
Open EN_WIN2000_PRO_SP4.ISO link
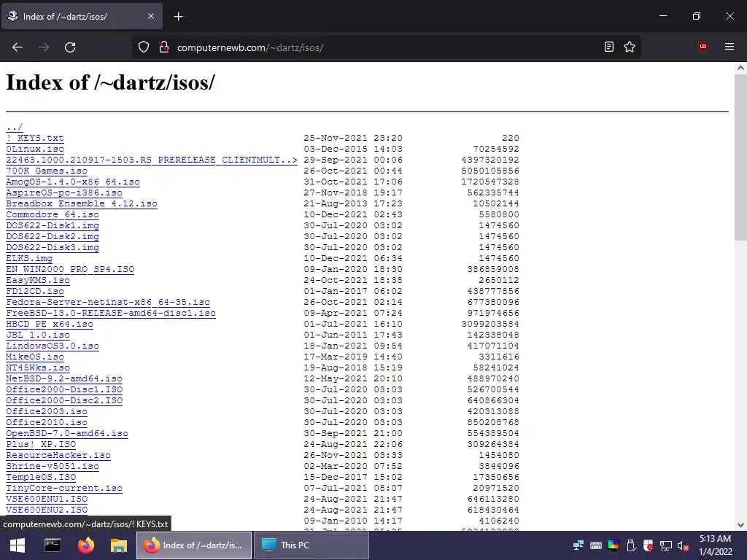pos(70,270)
